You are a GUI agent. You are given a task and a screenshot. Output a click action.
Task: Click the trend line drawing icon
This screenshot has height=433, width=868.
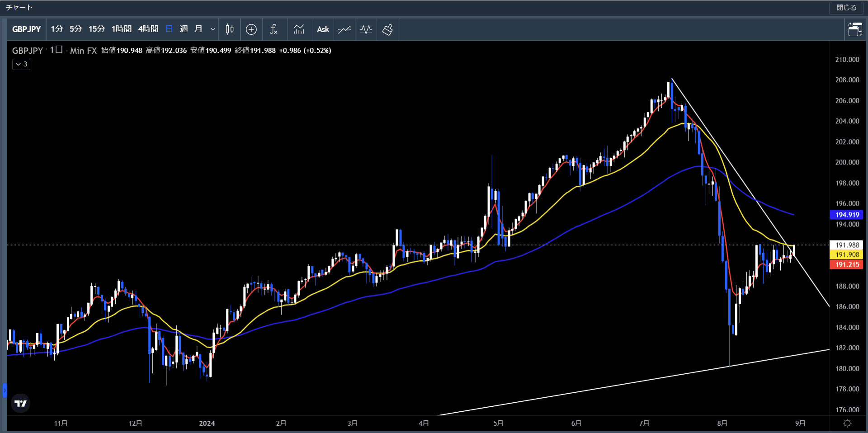344,29
